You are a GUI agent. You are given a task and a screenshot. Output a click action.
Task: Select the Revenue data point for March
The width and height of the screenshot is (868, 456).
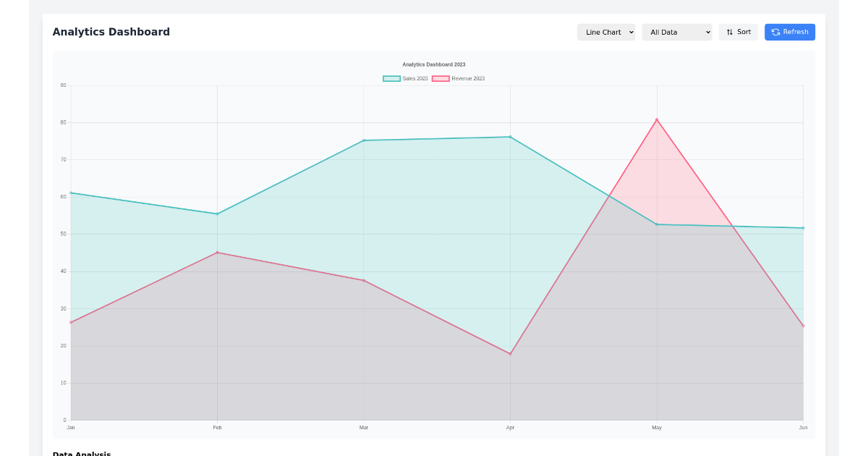click(x=364, y=280)
